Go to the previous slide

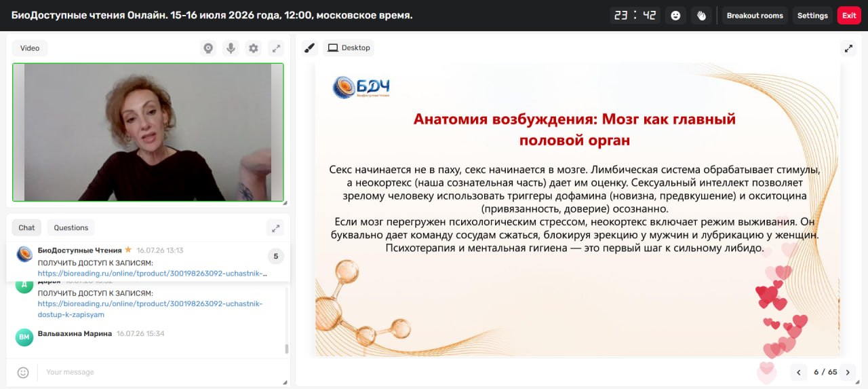pyautogui.click(x=799, y=372)
